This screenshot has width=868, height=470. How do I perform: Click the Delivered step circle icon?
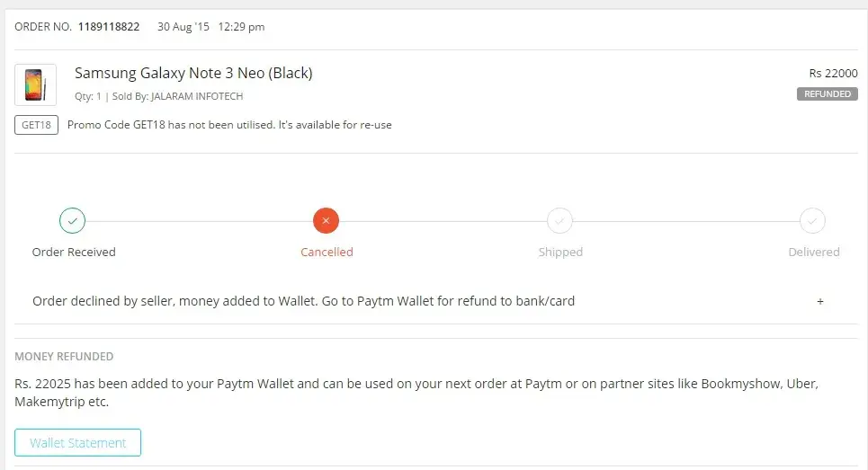click(812, 220)
